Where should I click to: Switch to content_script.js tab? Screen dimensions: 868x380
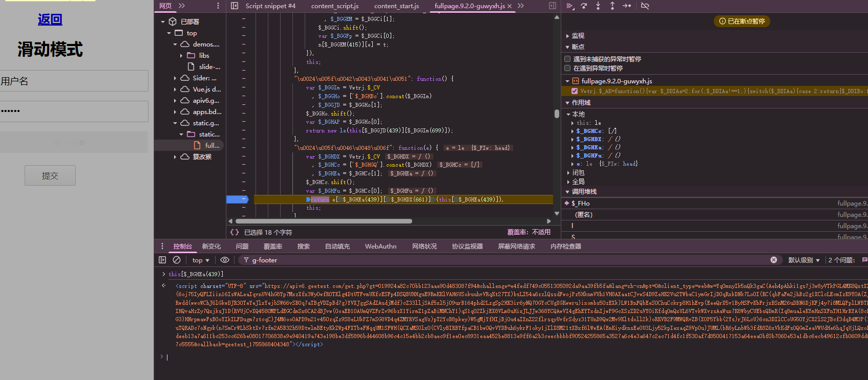pos(335,6)
